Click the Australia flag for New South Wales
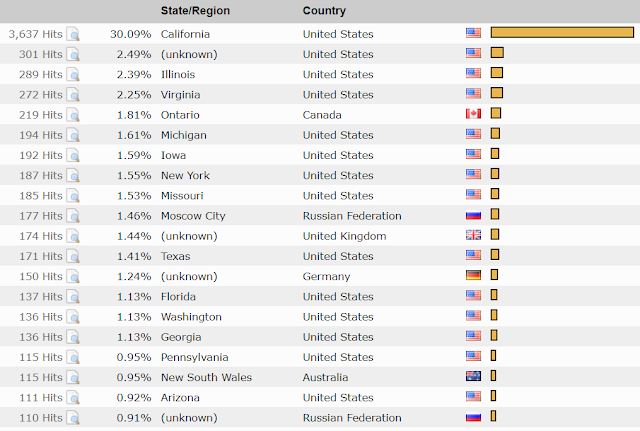 click(x=473, y=377)
